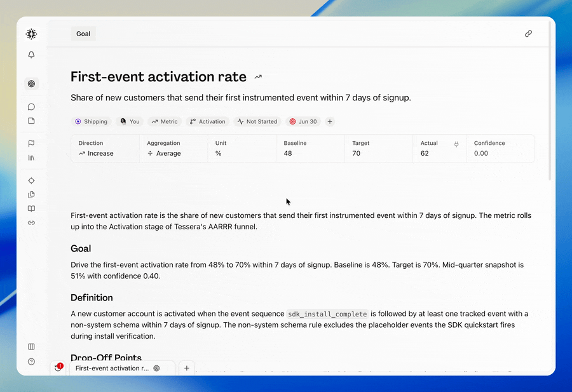Add a property with the plus chip
Viewport: 572px width, 392px height.
tap(330, 121)
